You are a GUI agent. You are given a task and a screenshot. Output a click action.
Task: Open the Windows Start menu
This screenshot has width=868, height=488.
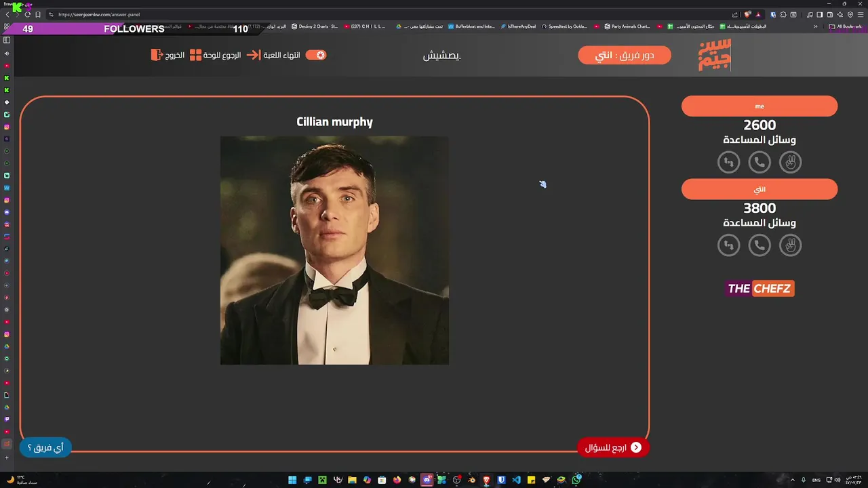(x=292, y=480)
